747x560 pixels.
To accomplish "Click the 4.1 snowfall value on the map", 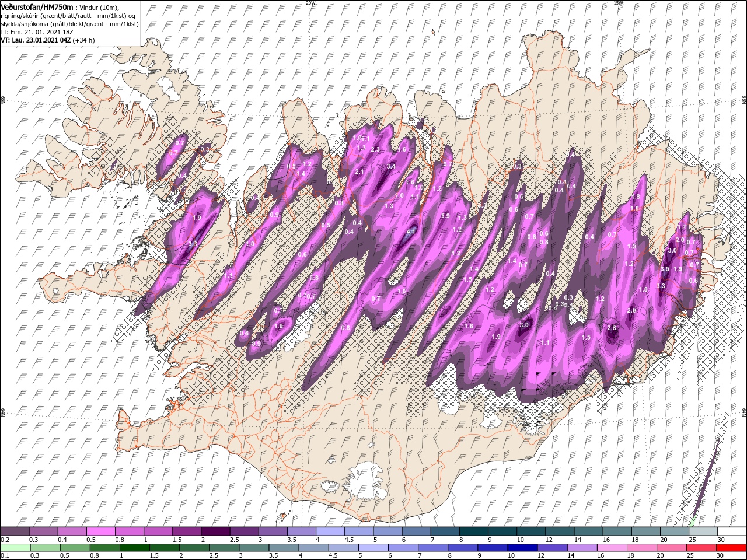I will [410, 232].
